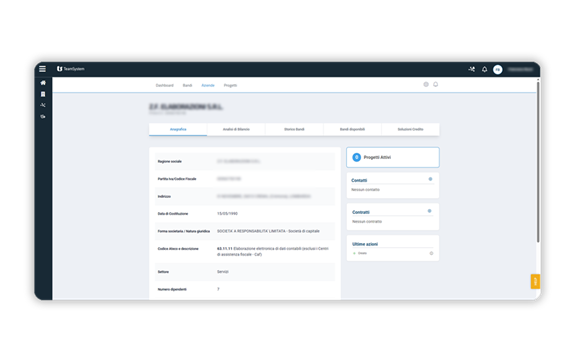576x362 pixels.
Task: Switch to the Storico Bandi tab
Action: pyautogui.click(x=294, y=129)
